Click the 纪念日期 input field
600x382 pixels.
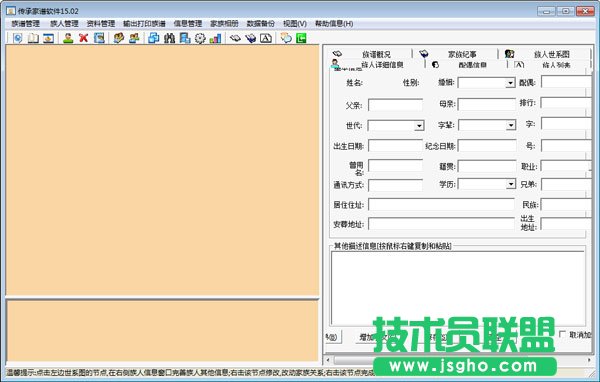(487, 145)
